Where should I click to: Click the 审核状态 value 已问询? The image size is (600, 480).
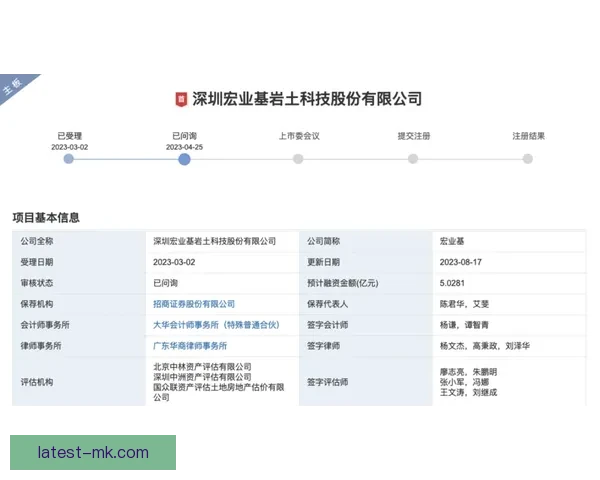165,283
